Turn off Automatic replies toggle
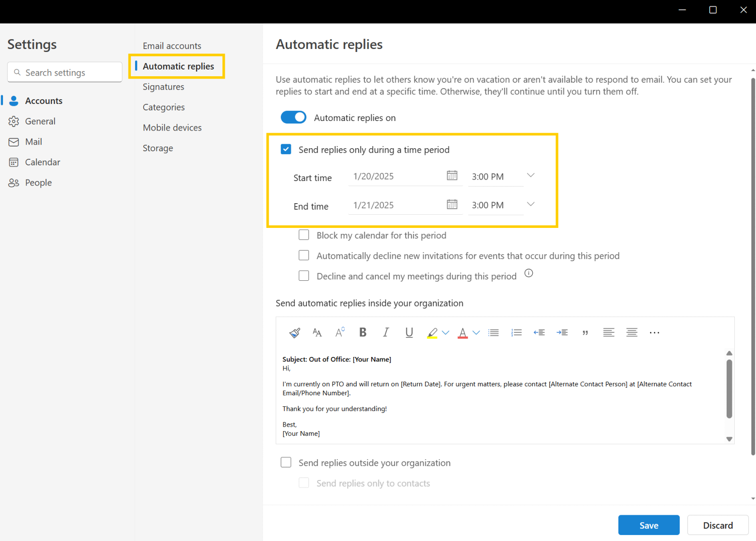This screenshot has height=541, width=756. 293,117
